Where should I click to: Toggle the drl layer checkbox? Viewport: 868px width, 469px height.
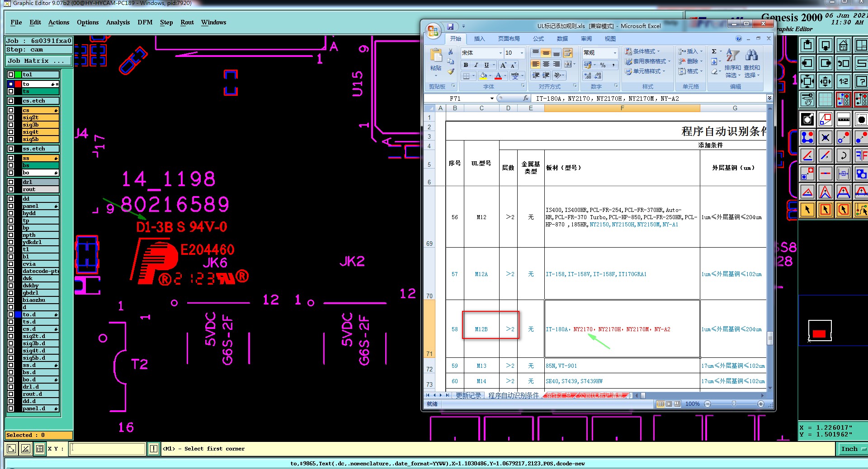coord(11,182)
